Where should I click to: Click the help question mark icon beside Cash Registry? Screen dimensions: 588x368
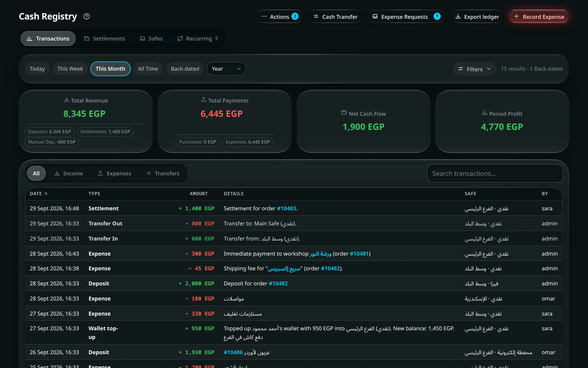87,17
